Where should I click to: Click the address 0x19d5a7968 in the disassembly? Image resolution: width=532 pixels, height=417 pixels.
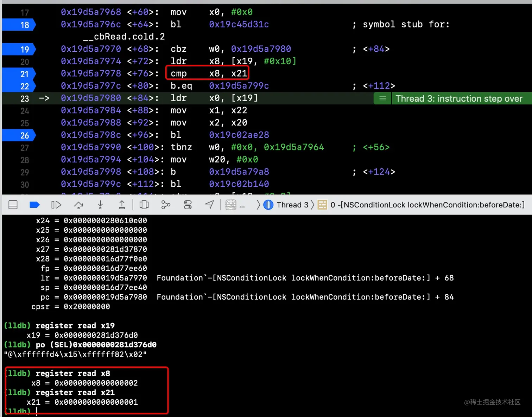click(x=91, y=12)
